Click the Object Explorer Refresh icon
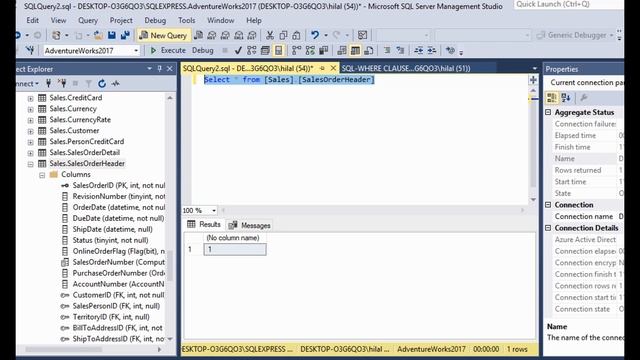This screenshot has width=640, height=360. tap(102, 84)
